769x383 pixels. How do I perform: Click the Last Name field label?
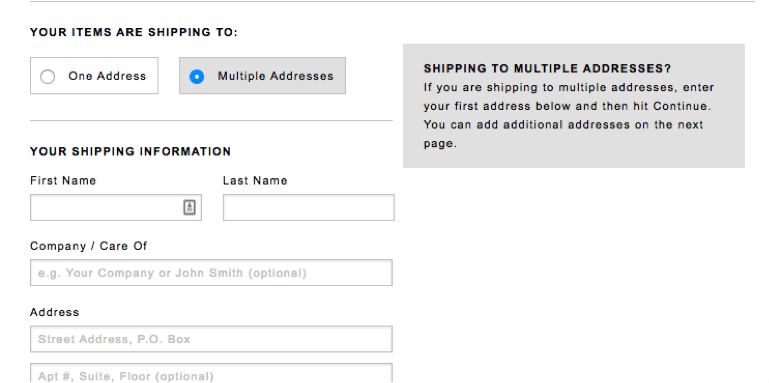(255, 180)
